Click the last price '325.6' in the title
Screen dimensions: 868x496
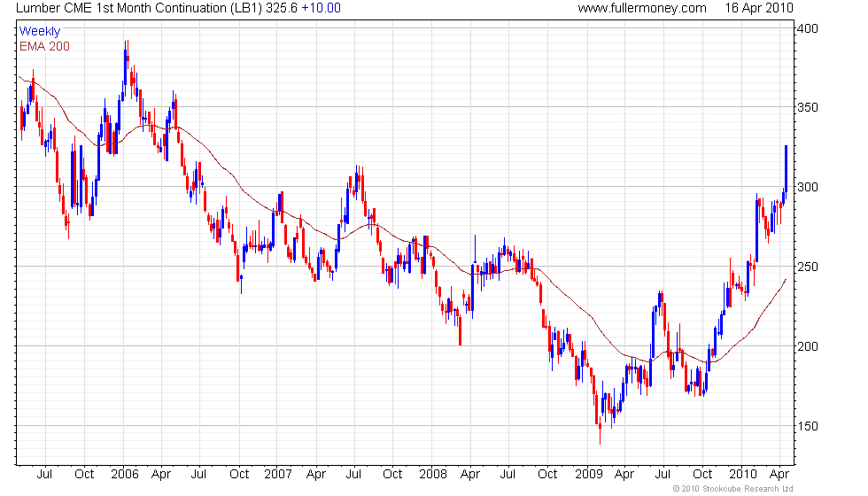point(282,8)
